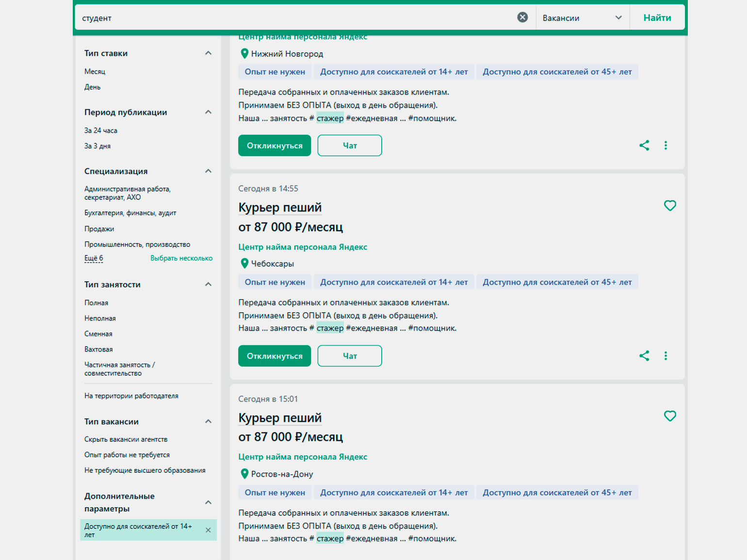Click от 87 000 ₽/месяц salary in Чебоксары card
Image resolution: width=747 pixels, height=560 pixels.
(291, 227)
